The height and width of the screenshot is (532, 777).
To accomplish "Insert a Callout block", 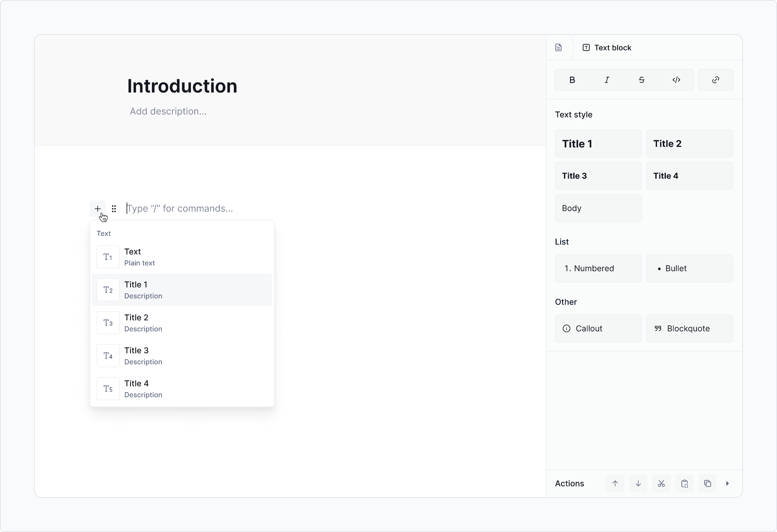I will [598, 328].
